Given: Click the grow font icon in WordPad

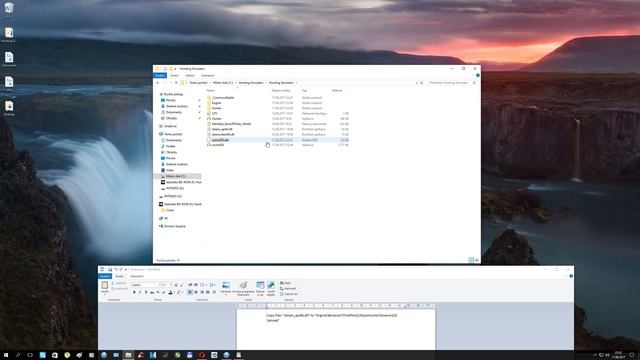Looking at the screenshot, I should click(176, 284).
